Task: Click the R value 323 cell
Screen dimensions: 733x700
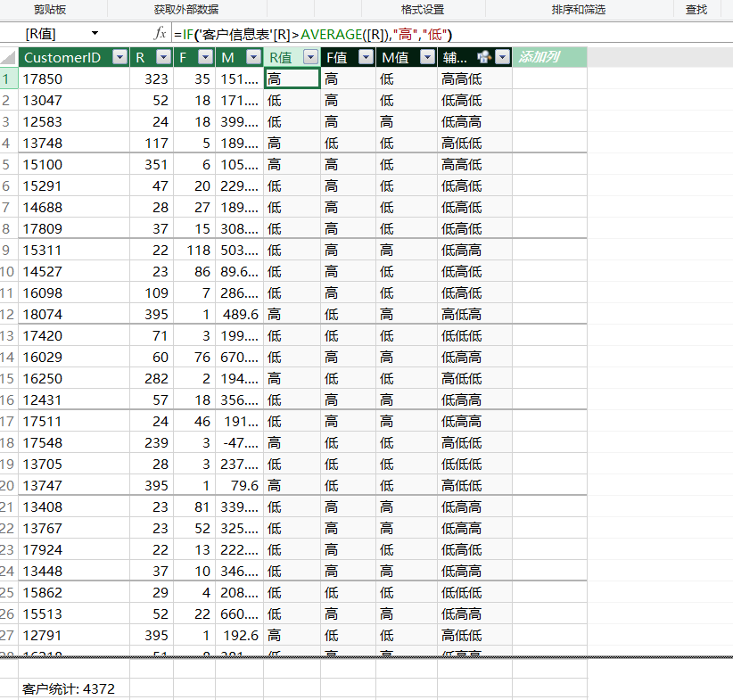Action: coord(152,78)
